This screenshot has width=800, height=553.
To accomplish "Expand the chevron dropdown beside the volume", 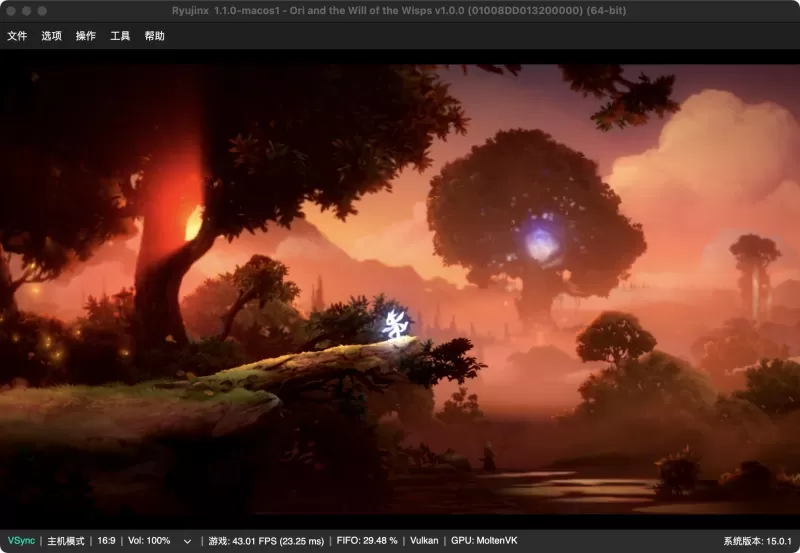I will tap(187, 541).
